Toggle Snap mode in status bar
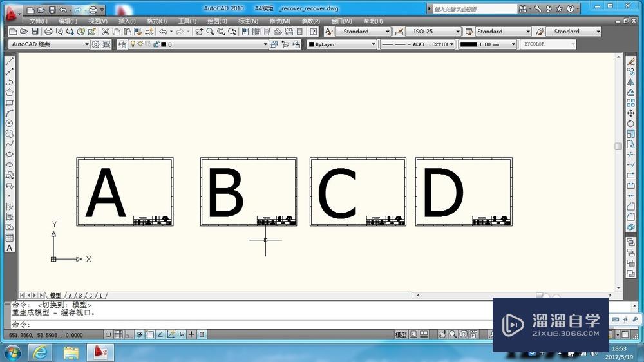 pos(108,334)
